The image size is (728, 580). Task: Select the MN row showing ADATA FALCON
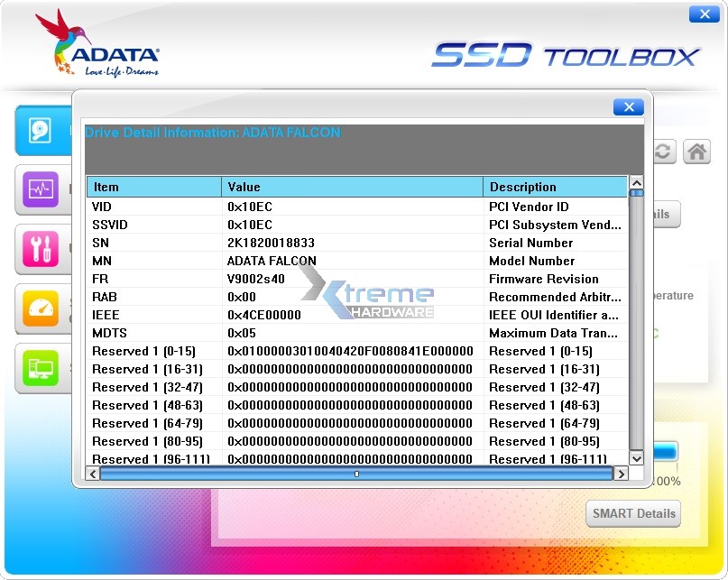click(271, 261)
